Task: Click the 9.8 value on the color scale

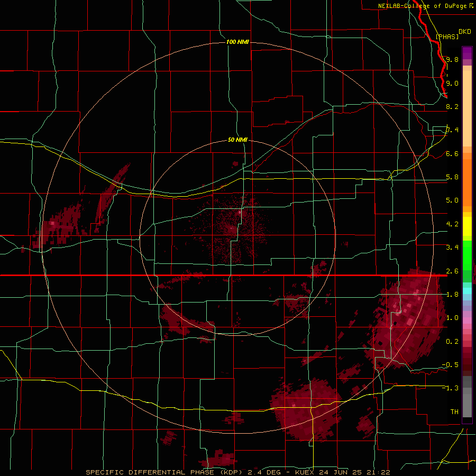Action: tap(452, 59)
